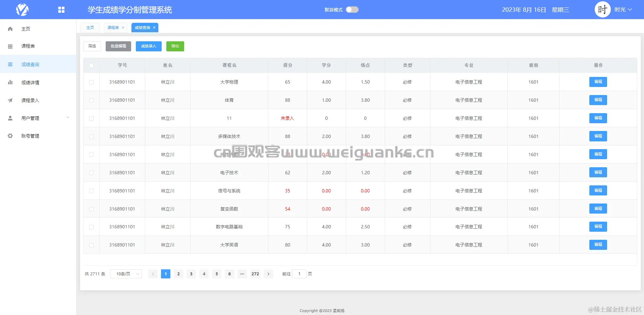The width and height of the screenshot is (644, 315).
Task: Go to the previous page arrow
Action: coord(153,274)
